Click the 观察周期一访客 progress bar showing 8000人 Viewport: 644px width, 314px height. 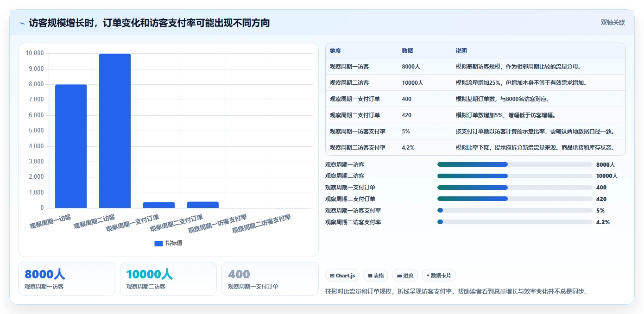pyautogui.click(x=515, y=164)
